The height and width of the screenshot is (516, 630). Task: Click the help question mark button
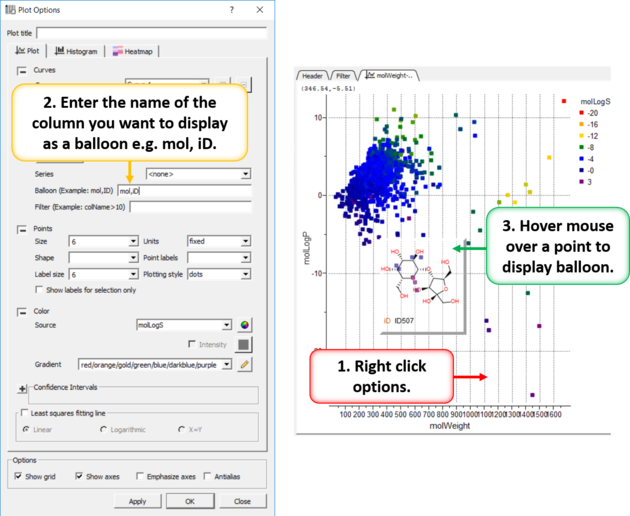click(232, 9)
